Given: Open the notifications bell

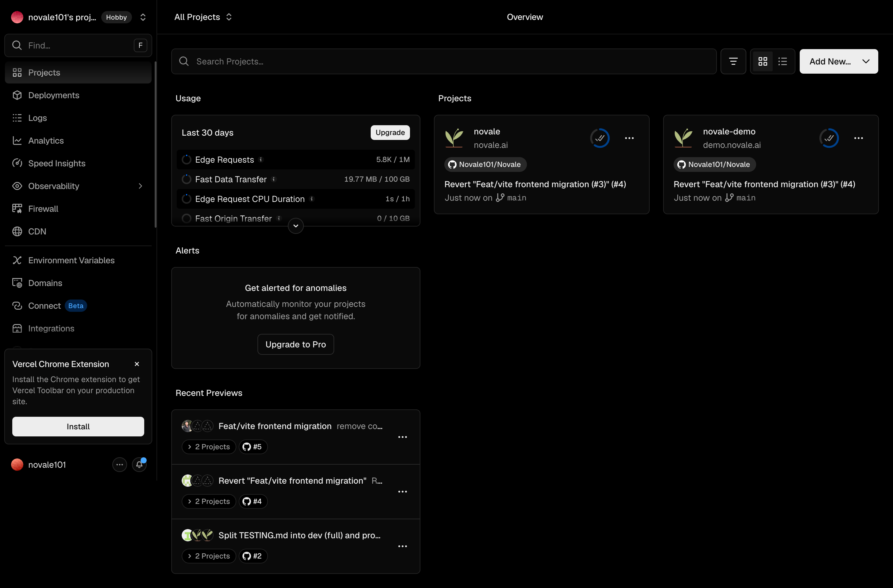Looking at the screenshot, I should tap(139, 465).
